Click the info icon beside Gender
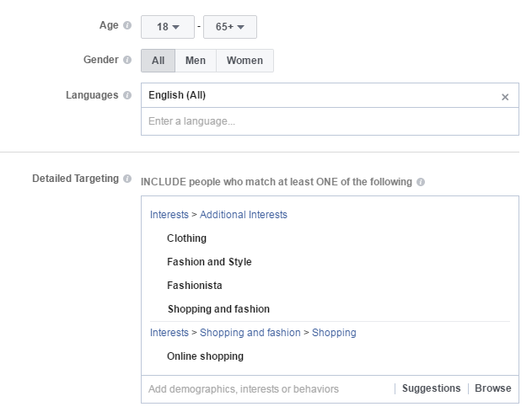Viewport: 532px width, 412px height. [127, 60]
